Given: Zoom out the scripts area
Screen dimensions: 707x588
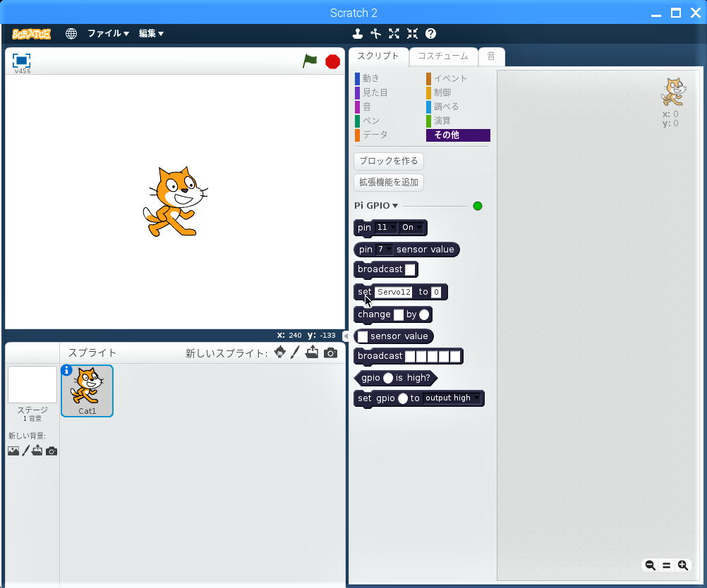Looking at the screenshot, I should (x=650, y=565).
